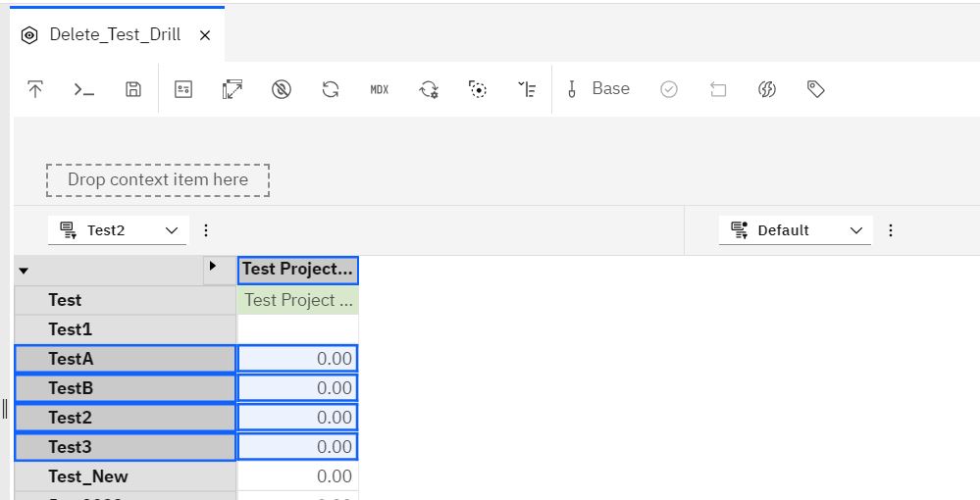Open the three-dot menu beside Default

[x=891, y=230]
